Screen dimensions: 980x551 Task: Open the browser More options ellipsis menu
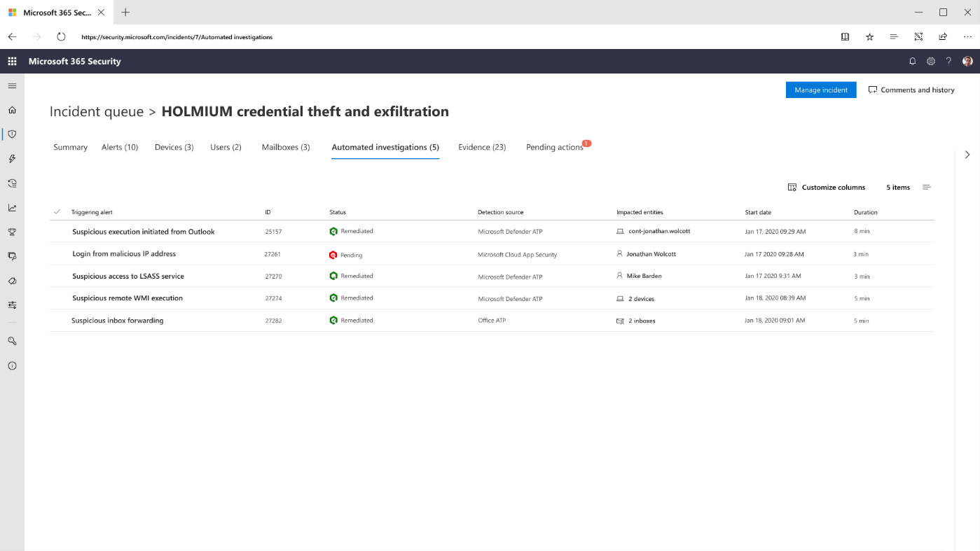point(967,36)
